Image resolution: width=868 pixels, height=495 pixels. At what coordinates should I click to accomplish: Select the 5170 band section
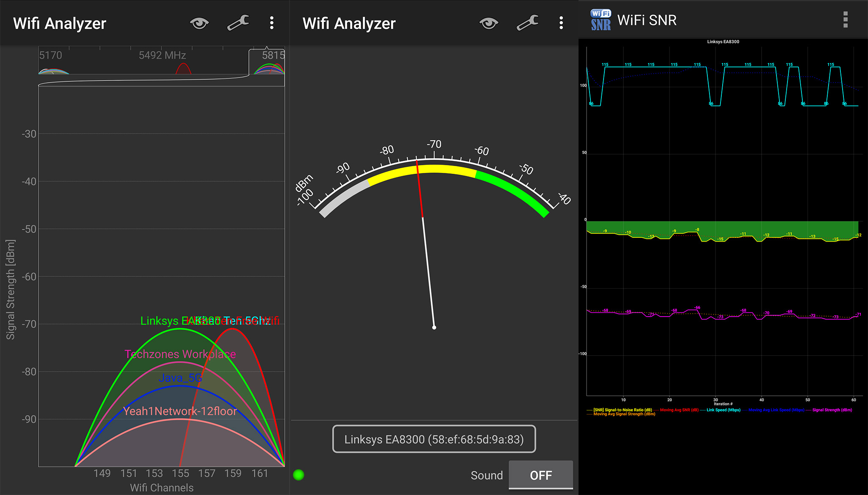click(50, 56)
